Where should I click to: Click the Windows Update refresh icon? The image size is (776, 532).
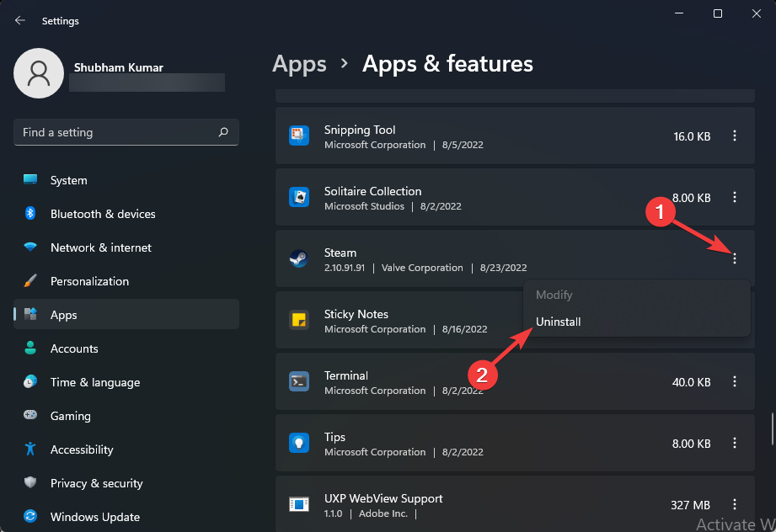[x=30, y=516]
